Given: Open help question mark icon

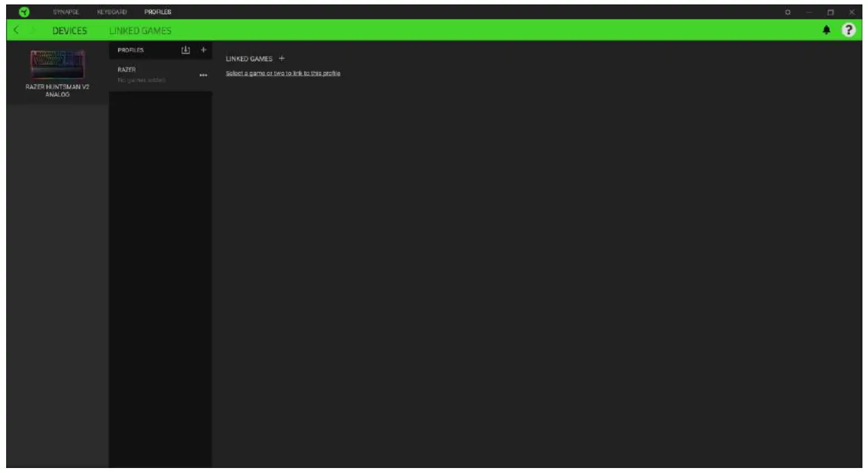Looking at the screenshot, I should (x=848, y=30).
